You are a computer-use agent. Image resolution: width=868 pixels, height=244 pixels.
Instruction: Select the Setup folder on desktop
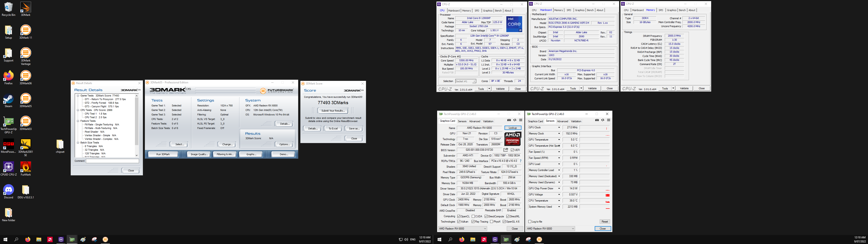pyautogui.click(x=8, y=32)
